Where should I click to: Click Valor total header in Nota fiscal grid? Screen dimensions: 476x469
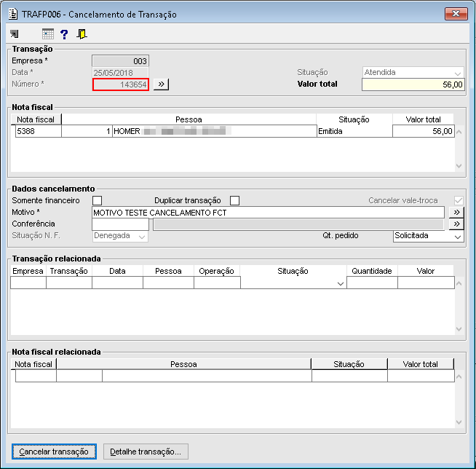[x=423, y=119]
